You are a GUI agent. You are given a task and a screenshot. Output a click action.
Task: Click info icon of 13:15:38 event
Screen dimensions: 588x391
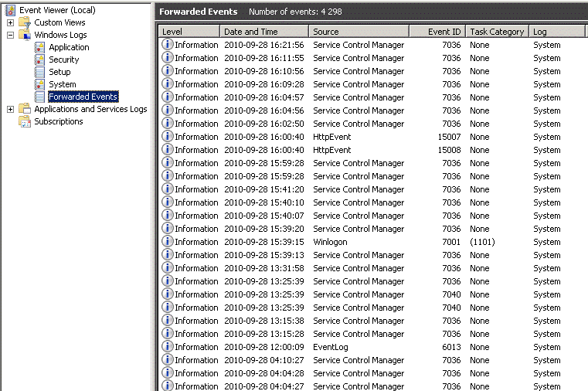click(167, 321)
